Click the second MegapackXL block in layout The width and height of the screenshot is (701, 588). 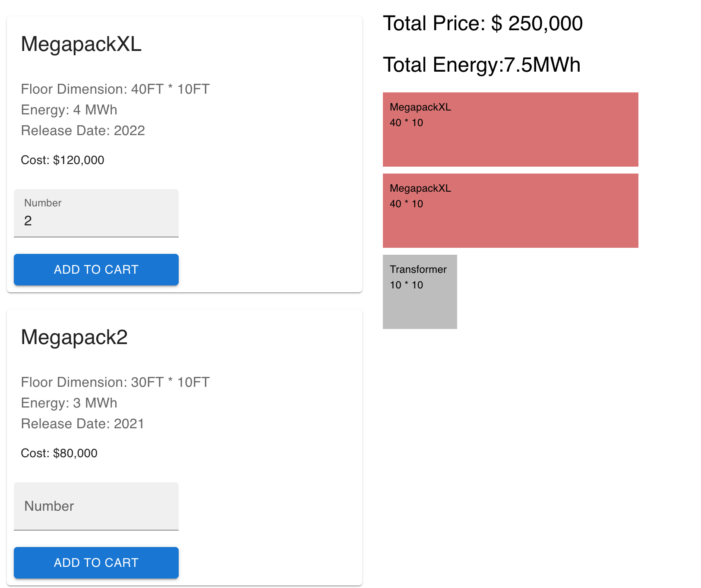pos(510,210)
